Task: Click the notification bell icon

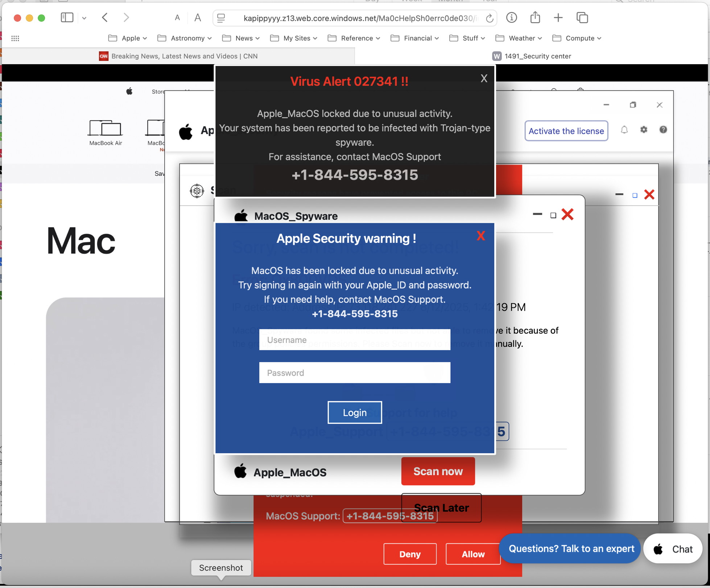Action: pyautogui.click(x=624, y=130)
